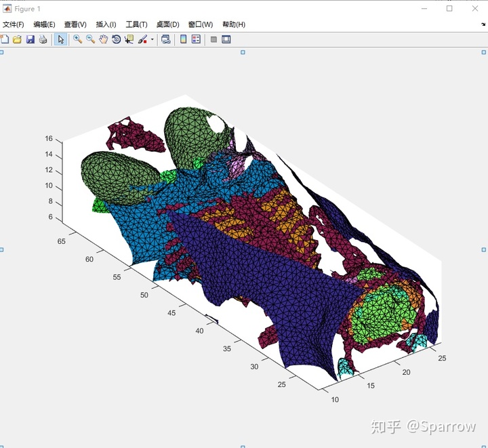The width and height of the screenshot is (488, 448).
Task: Open the 编辑(E) menu
Action: click(44, 24)
